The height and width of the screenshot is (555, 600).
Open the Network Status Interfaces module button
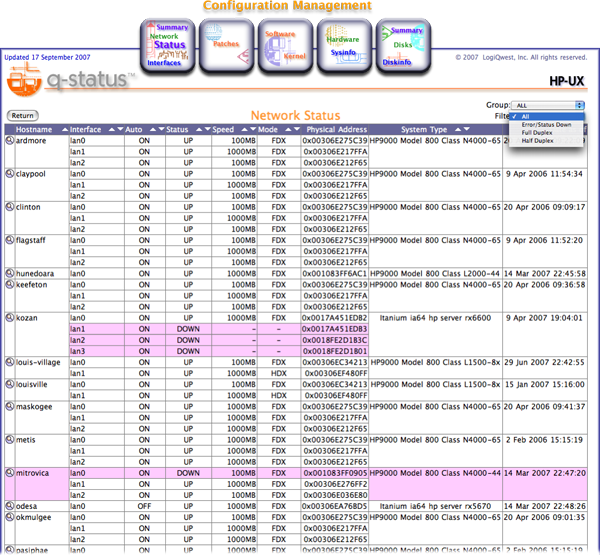click(168, 45)
